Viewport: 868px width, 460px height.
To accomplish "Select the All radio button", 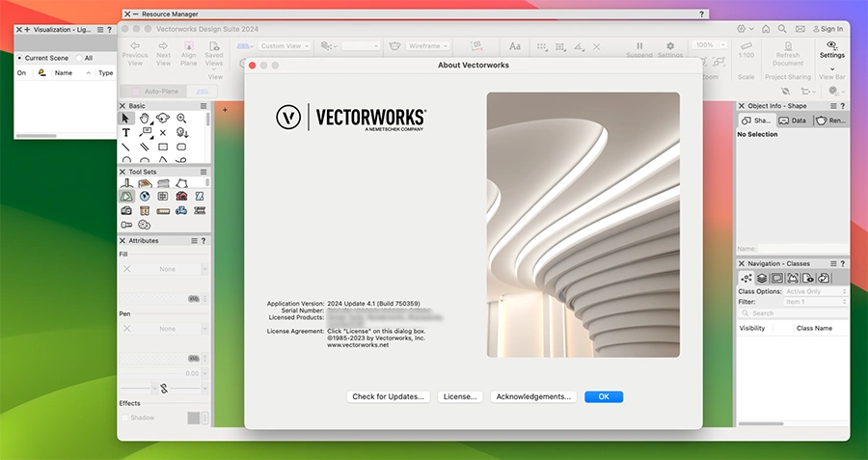I will [78, 58].
